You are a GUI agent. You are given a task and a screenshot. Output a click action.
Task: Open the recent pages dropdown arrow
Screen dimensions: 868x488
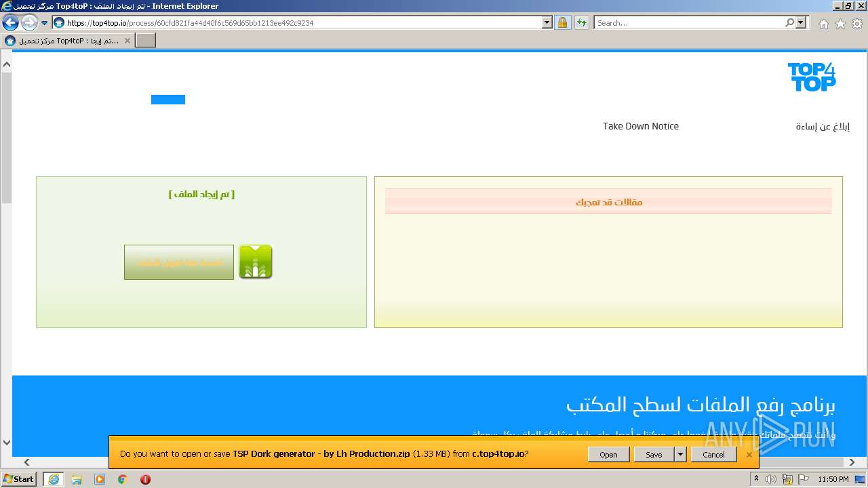click(45, 22)
